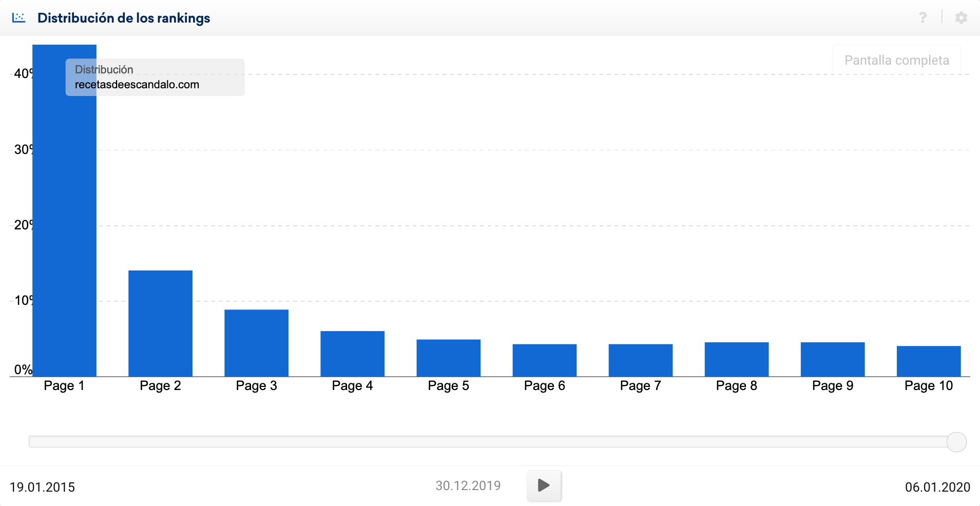
Task: Select the Page 2 bar
Action: (160, 323)
